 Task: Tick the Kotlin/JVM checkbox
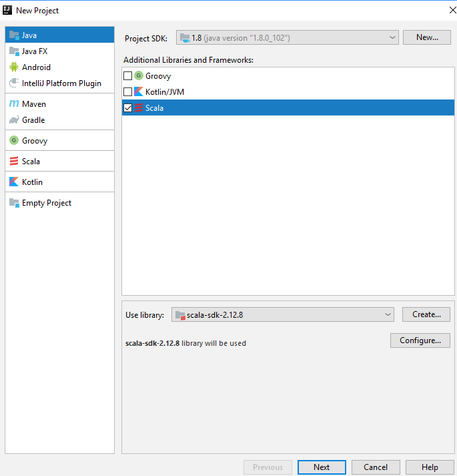128,91
